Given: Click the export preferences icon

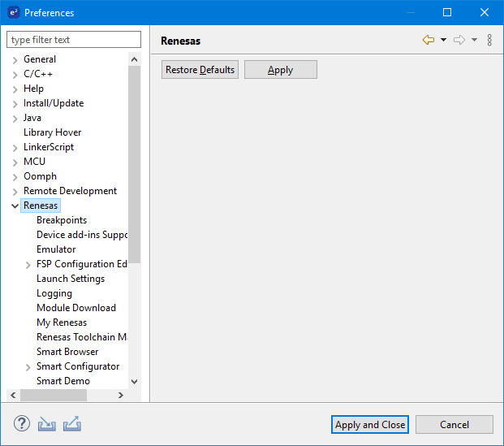Looking at the screenshot, I should 72,424.
